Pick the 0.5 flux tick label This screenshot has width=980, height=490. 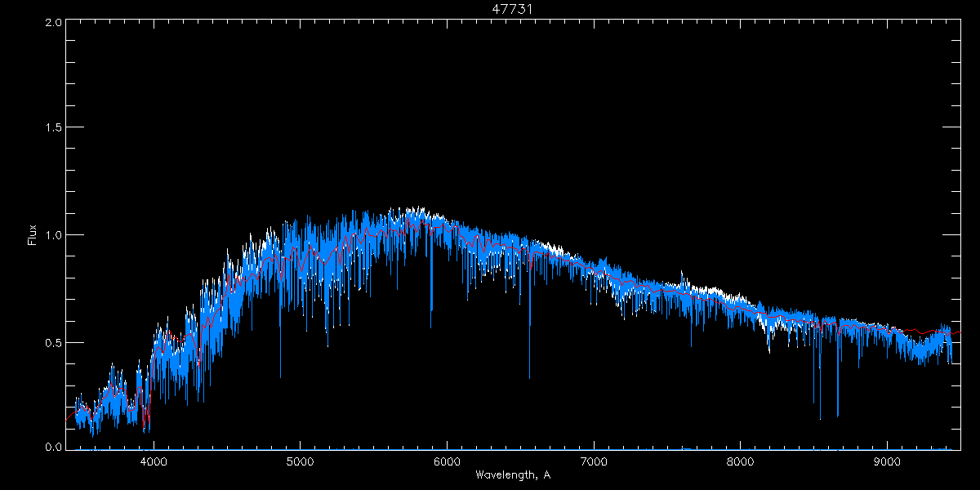pyautogui.click(x=52, y=342)
